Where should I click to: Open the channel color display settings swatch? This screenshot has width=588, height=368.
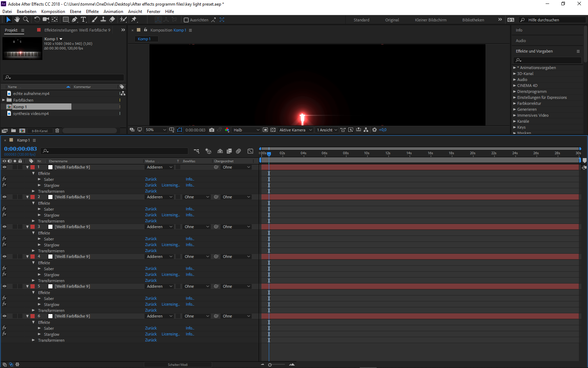[227, 130]
